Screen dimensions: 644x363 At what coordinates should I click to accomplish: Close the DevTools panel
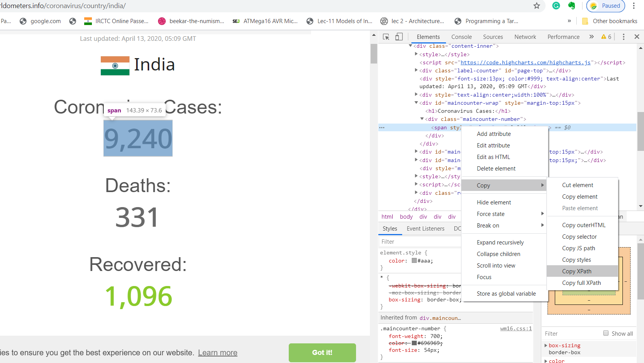[637, 37]
